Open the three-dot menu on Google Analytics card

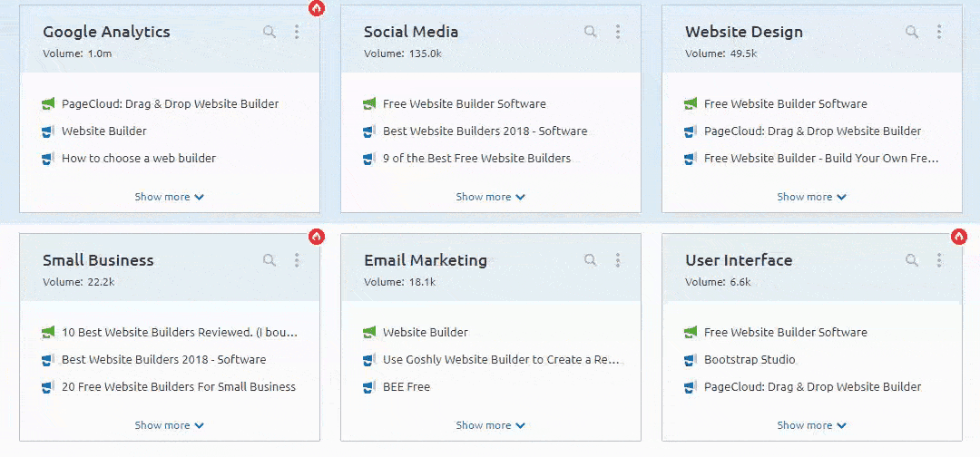tap(297, 32)
